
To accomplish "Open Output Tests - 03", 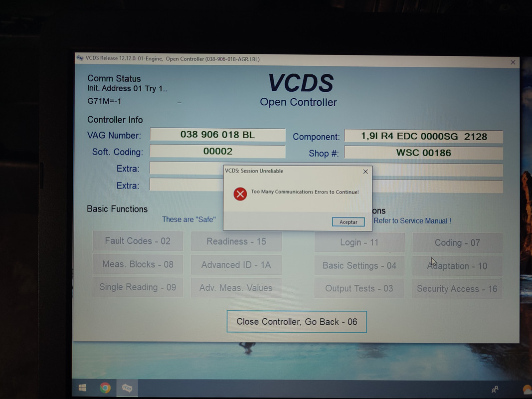I will pyautogui.click(x=359, y=288).
